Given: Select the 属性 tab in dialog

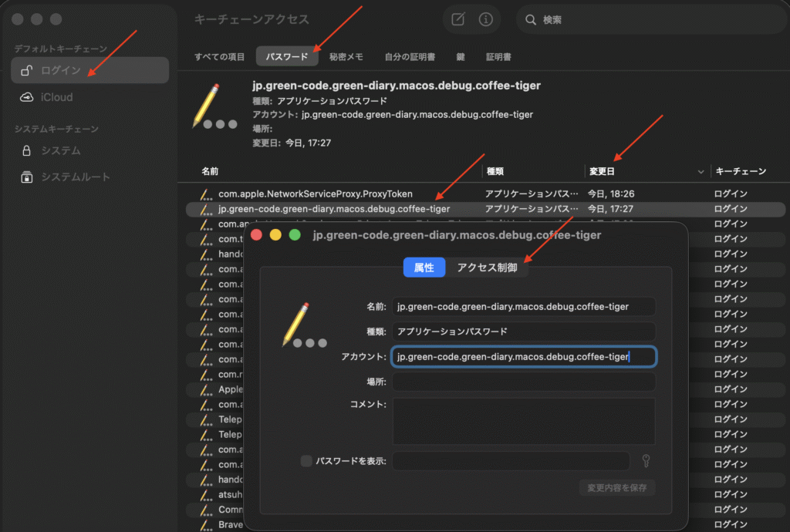Looking at the screenshot, I should (424, 268).
